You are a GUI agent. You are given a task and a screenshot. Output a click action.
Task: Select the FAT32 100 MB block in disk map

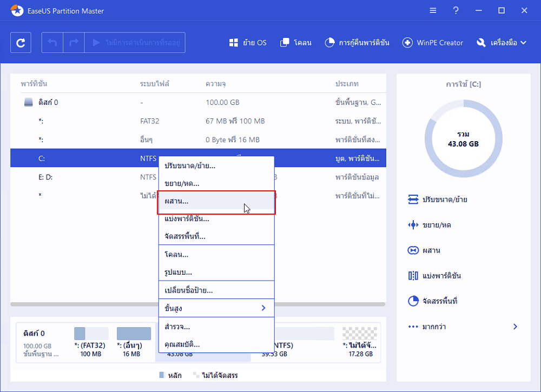pos(91,342)
